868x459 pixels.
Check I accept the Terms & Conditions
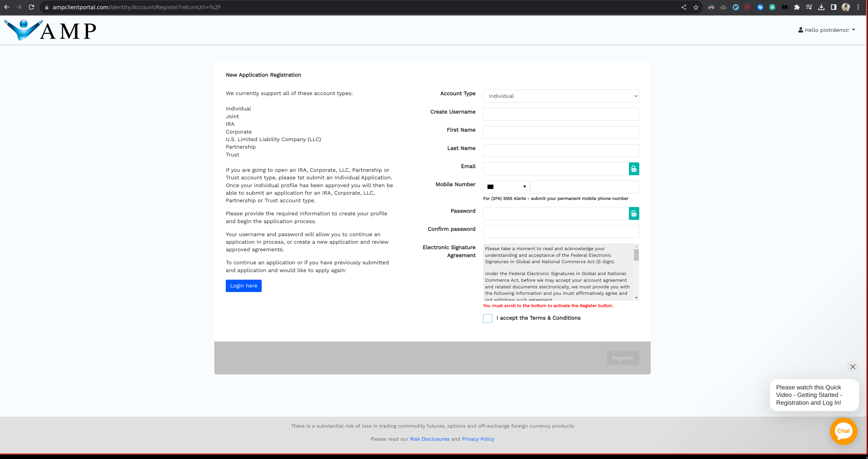click(487, 318)
